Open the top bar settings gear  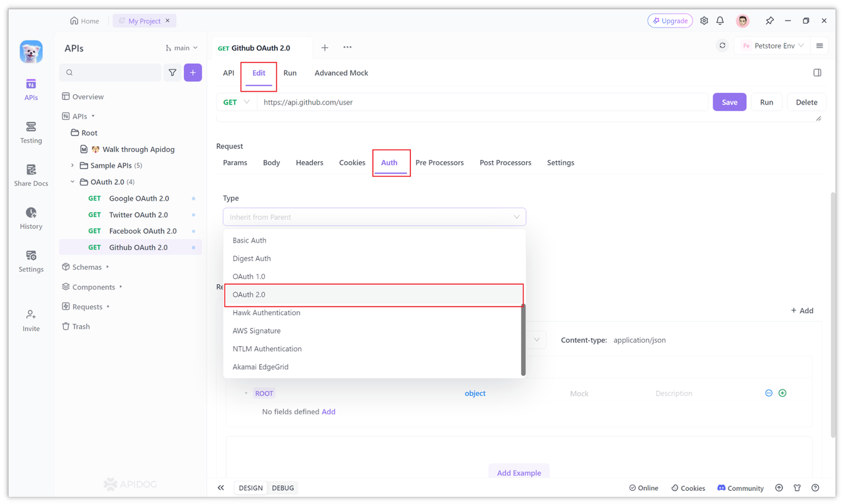704,21
